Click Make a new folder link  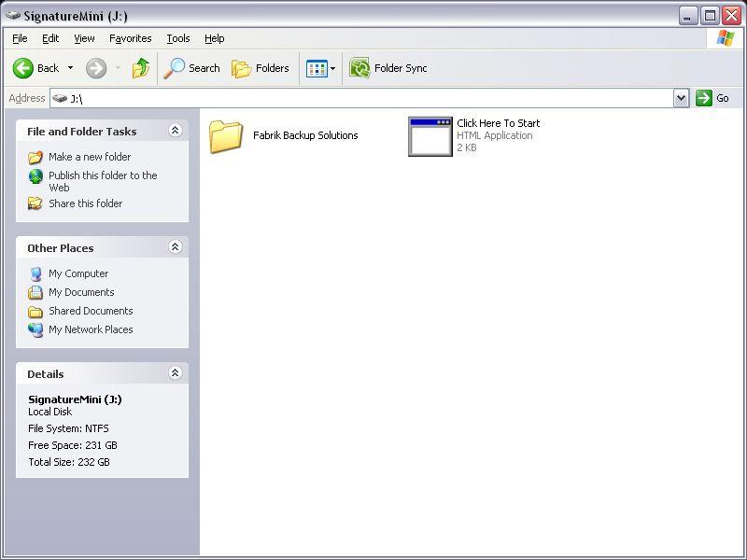coord(90,157)
